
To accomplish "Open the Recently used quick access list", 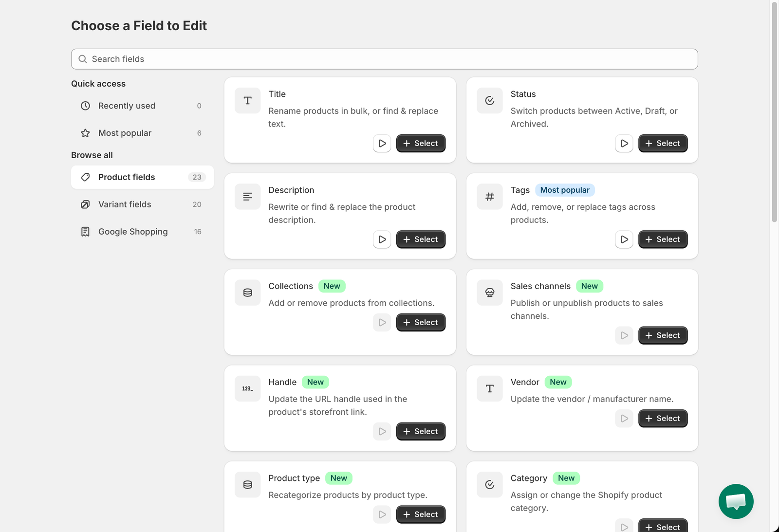I will 142,106.
